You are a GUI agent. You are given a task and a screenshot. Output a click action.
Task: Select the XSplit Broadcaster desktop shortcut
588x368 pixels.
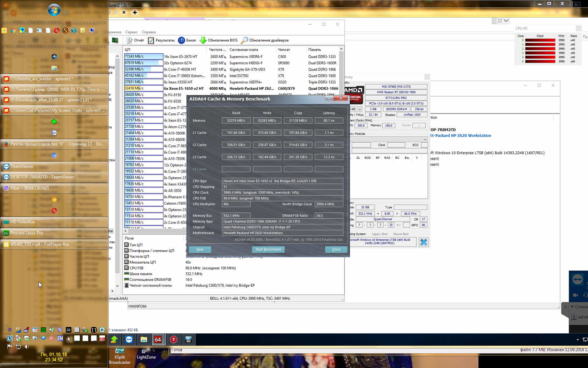[x=120, y=357]
